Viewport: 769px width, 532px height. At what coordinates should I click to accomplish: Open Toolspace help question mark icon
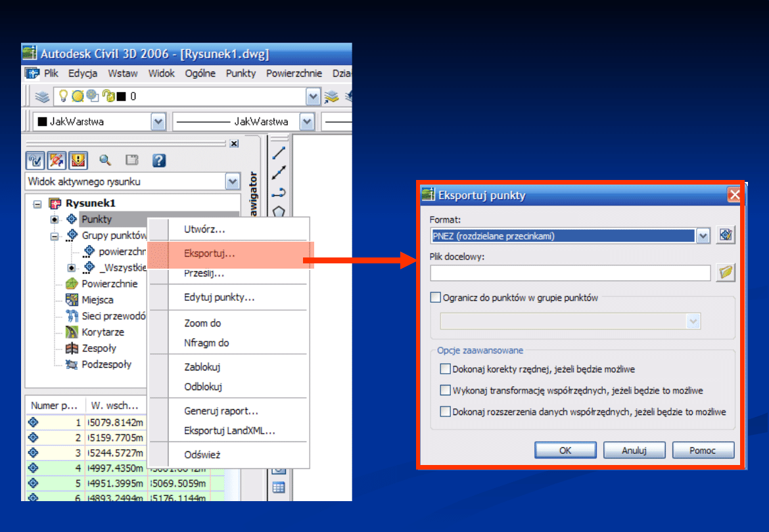159,160
